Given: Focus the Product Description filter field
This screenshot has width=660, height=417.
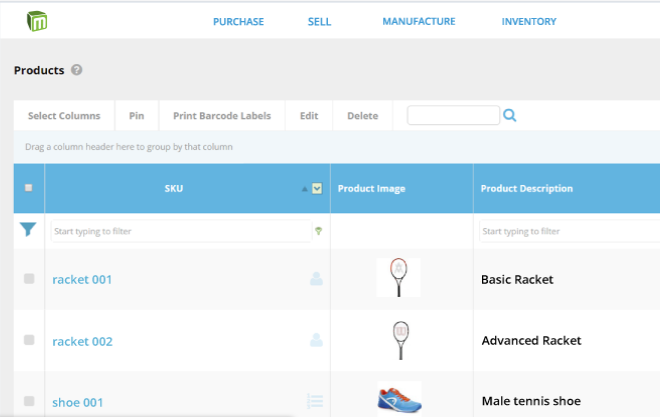Looking at the screenshot, I should (x=570, y=231).
